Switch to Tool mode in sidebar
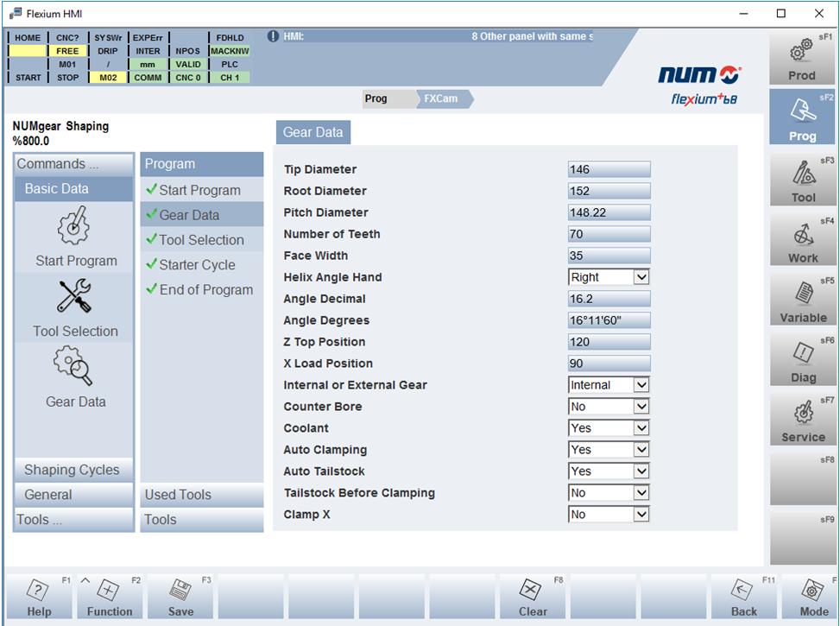 pyautogui.click(x=802, y=180)
